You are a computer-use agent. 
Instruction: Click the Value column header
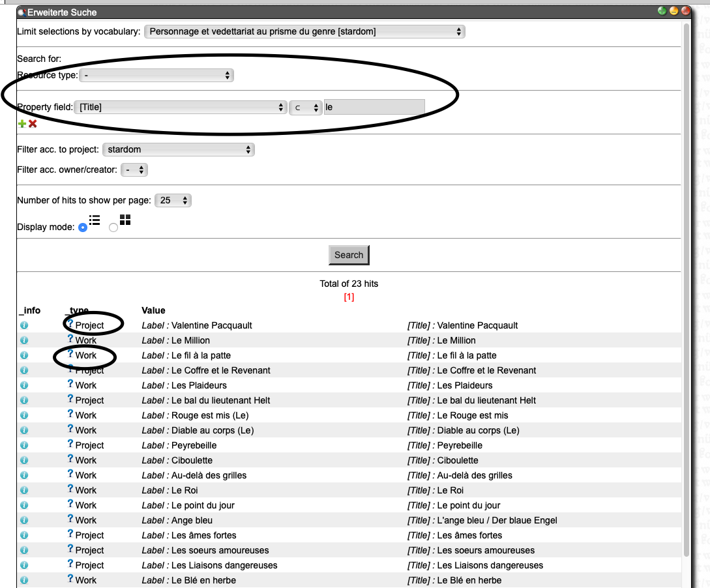(x=153, y=310)
